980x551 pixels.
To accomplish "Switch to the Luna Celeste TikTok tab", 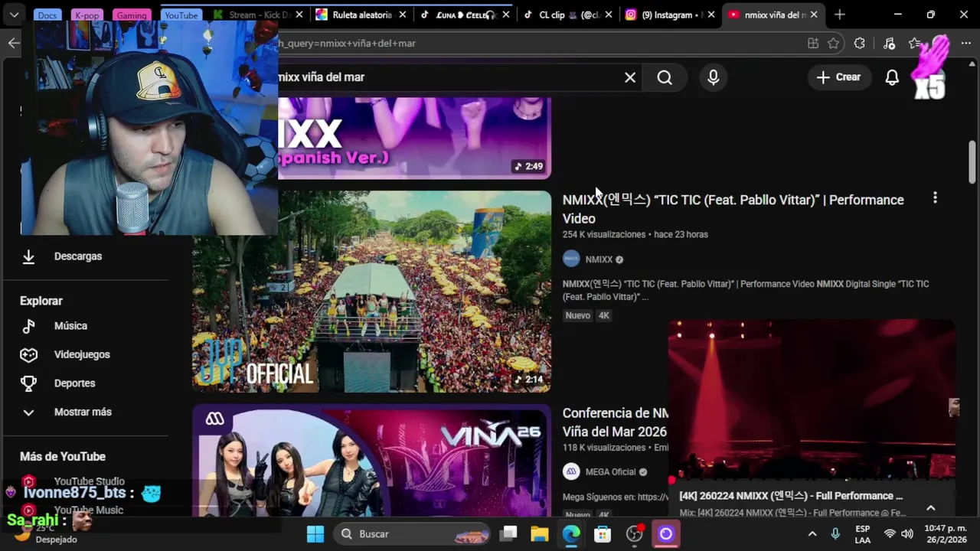I will tap(465, 15).
